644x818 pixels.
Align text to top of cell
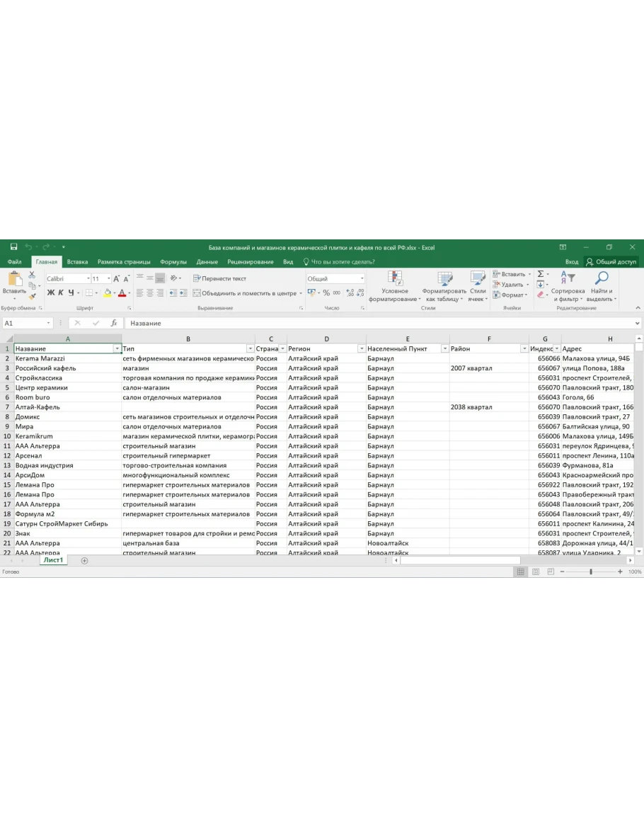[139, 278]
